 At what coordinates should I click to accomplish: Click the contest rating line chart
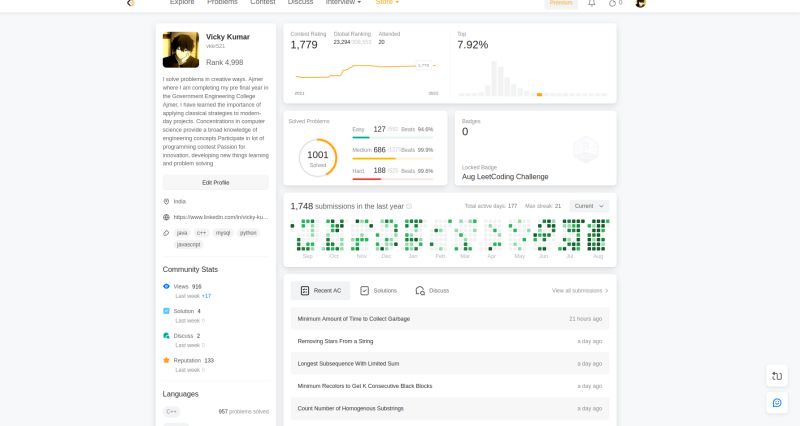pos(366,72)
